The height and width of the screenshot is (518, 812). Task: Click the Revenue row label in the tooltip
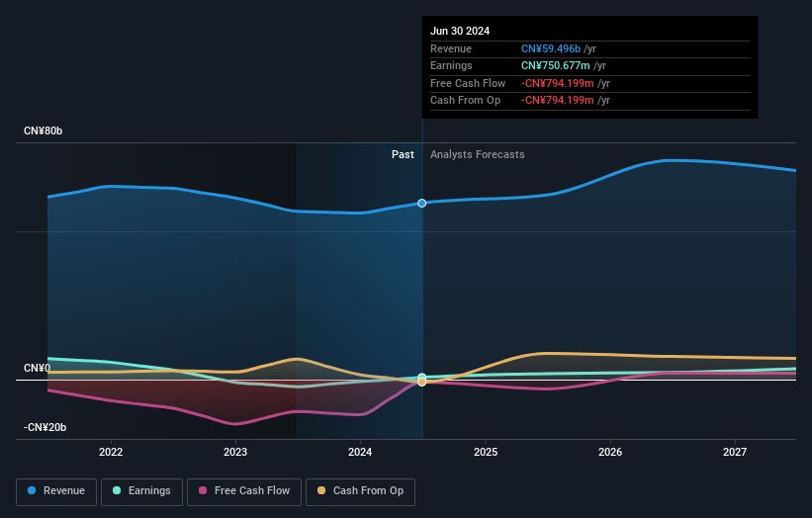point(451,48)
